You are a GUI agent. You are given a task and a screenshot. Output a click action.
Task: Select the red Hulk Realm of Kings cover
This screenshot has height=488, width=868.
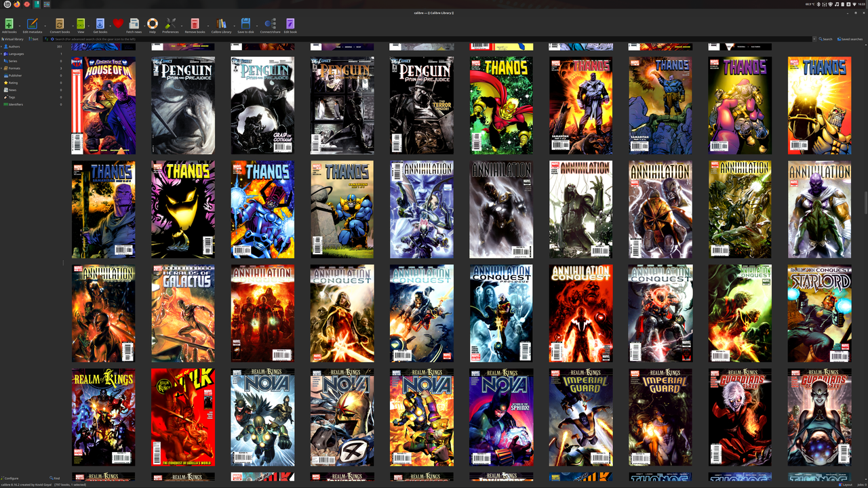pos(183,417)
